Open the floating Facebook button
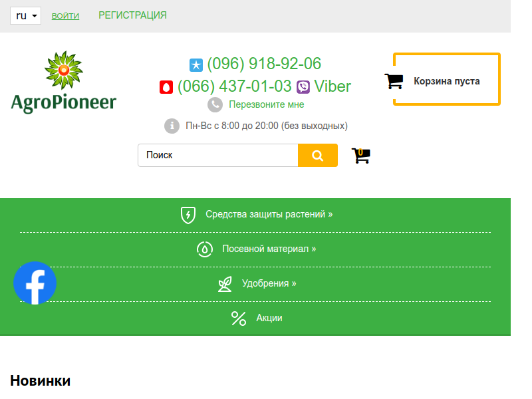The height and width of the screenshot is (399, 532). coord(35,283)
